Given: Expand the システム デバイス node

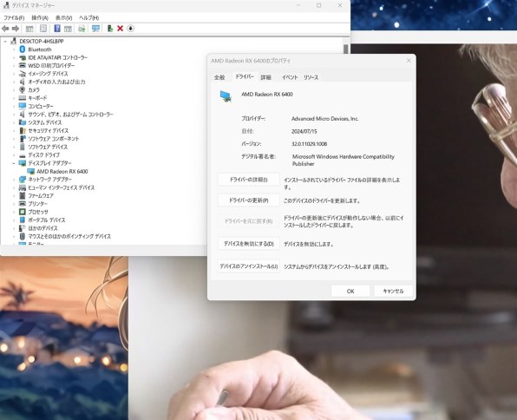Looking at the screenshot, I should [14, 122].
